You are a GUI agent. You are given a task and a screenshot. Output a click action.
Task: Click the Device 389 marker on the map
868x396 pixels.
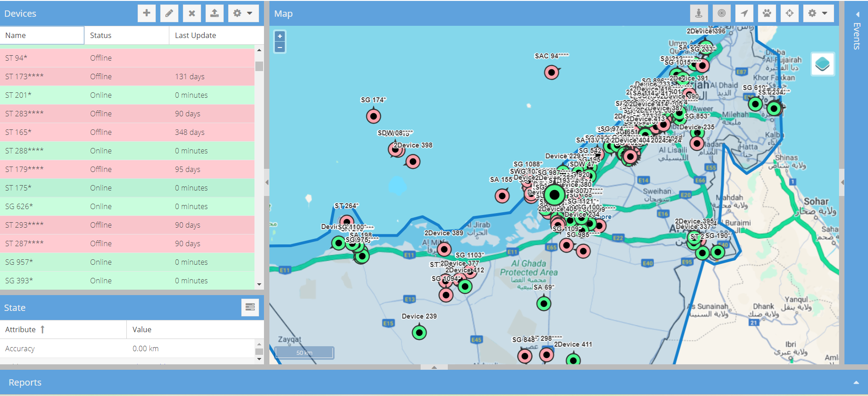point(444,249)
